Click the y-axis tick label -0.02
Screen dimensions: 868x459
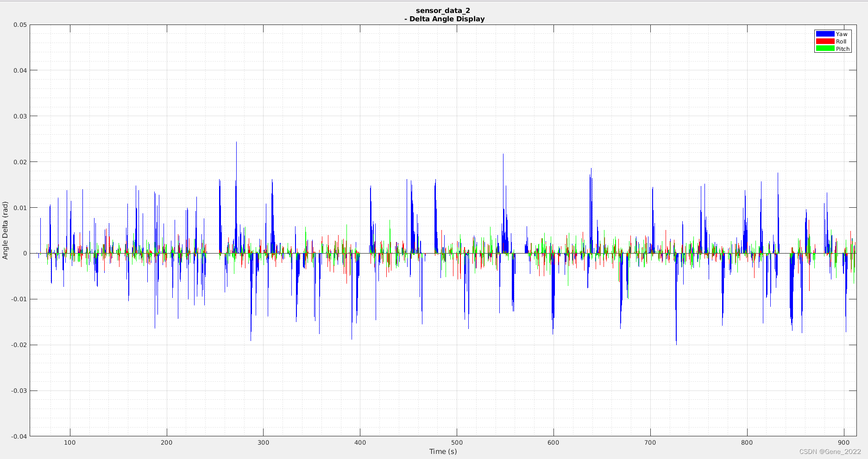click(x=19, y=345)
